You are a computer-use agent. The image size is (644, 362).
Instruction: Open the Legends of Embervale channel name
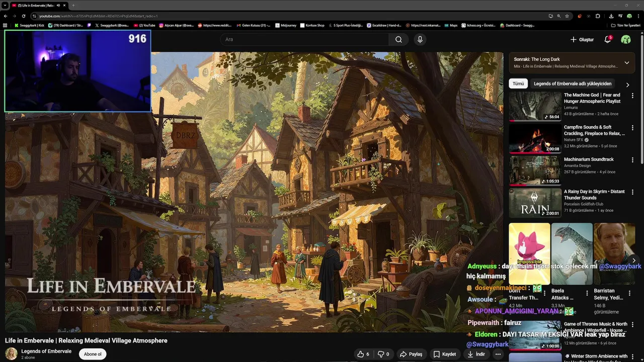[x=46, y=351]
